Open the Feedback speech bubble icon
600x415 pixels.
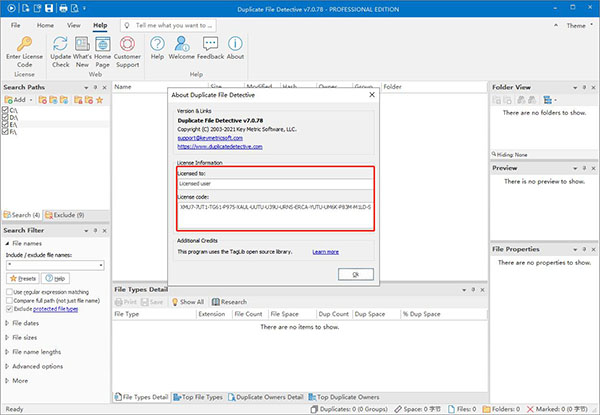tap(210, 44)
